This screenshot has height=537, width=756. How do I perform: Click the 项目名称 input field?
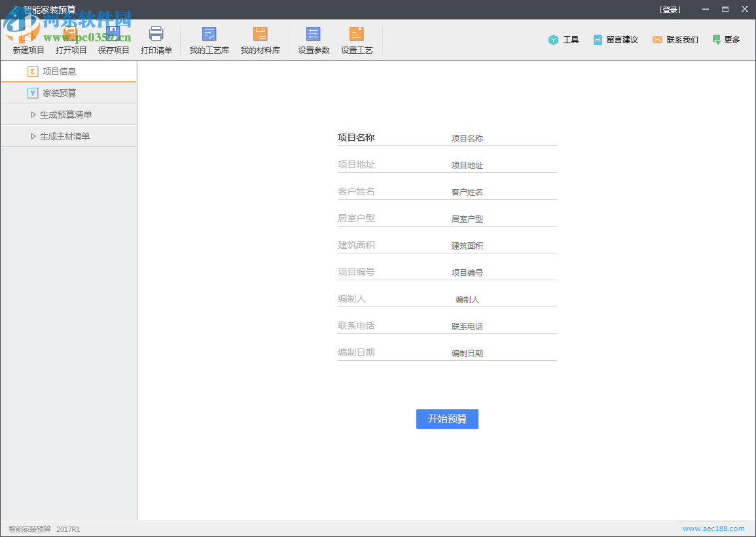pyautogui.click(x=504, y=138)
